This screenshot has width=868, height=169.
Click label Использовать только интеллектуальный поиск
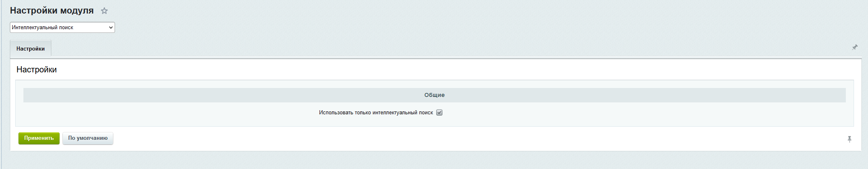pyautogui.click(x=376, y=113)
